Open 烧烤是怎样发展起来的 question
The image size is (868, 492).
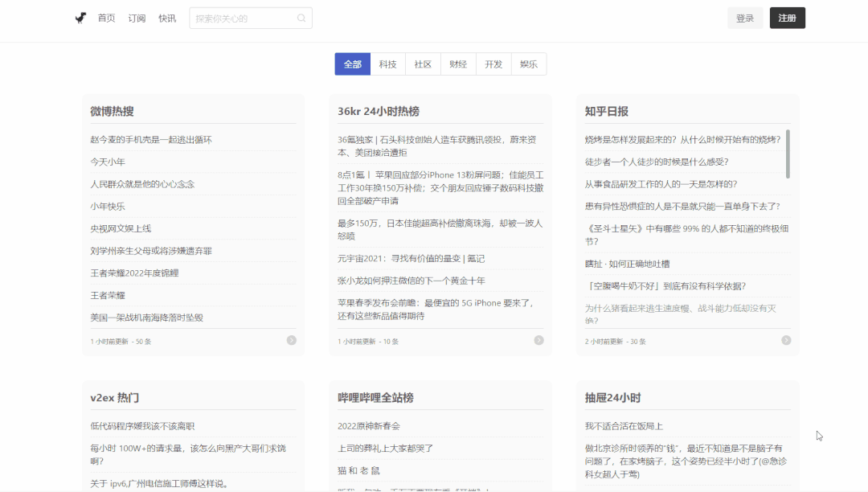pos(682,139)
